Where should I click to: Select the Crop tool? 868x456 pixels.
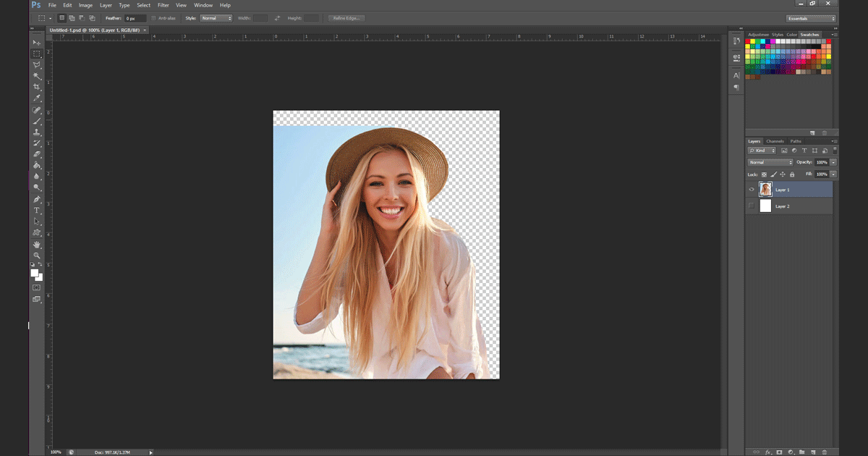37,87
